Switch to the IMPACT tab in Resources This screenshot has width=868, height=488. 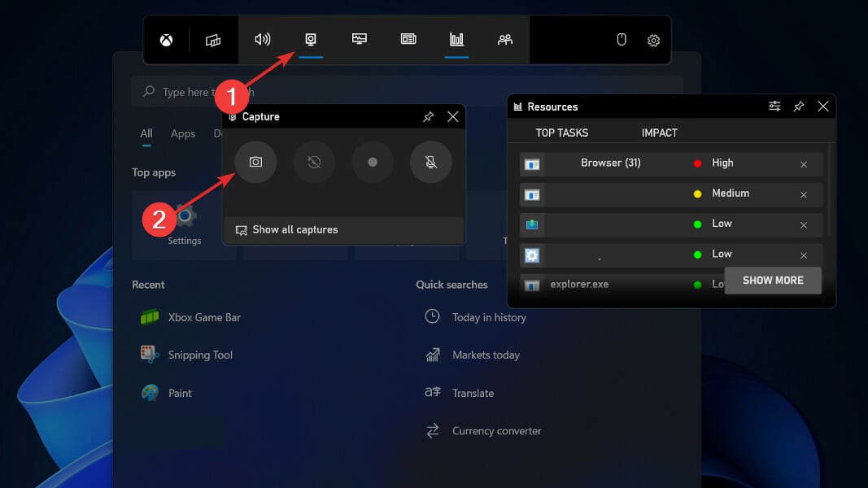(659, 133)
